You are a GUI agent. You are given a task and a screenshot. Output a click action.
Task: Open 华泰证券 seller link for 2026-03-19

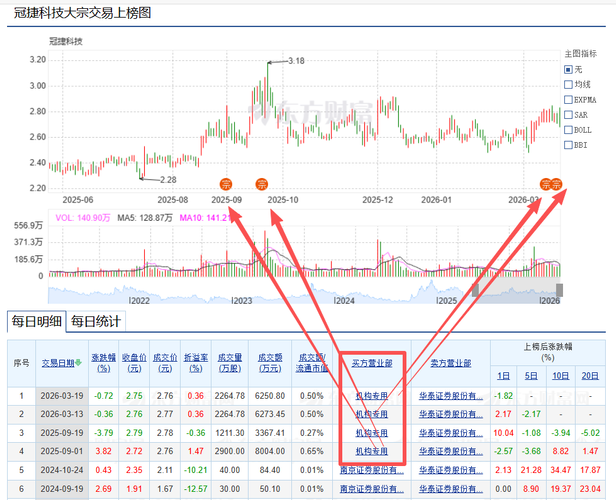[451, 396]
